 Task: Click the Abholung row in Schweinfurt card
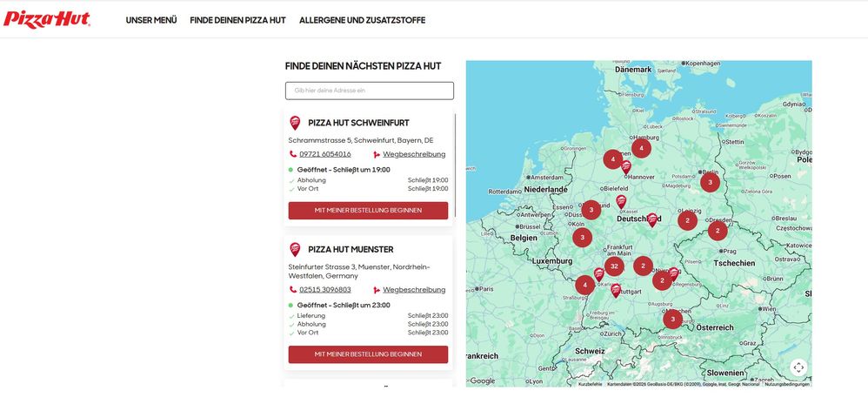click(368, 180)
